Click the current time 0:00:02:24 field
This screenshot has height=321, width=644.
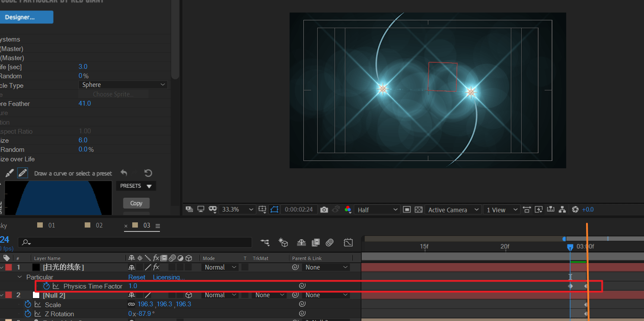tap(299, 209)
